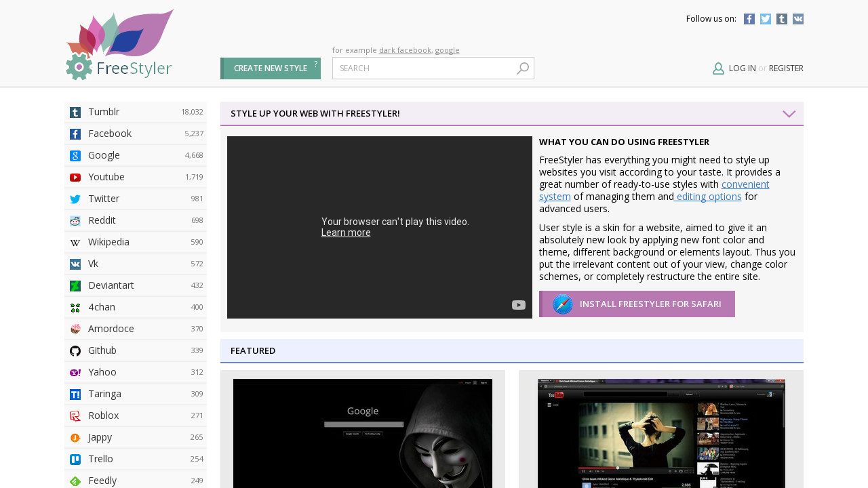
Task: Select the Reddit category label
Action: pos(102,220)
